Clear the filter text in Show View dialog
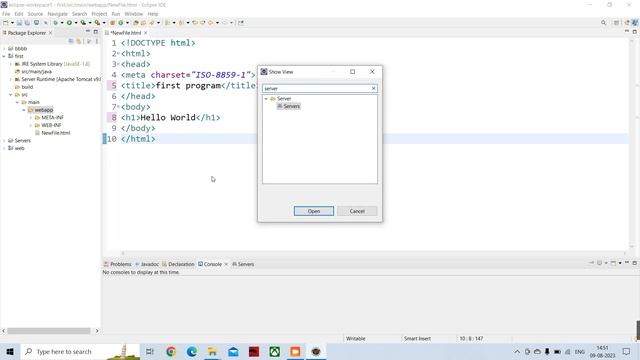Viewport: 640px width, 360px height. pyautogui.click(x=373, y=89)
